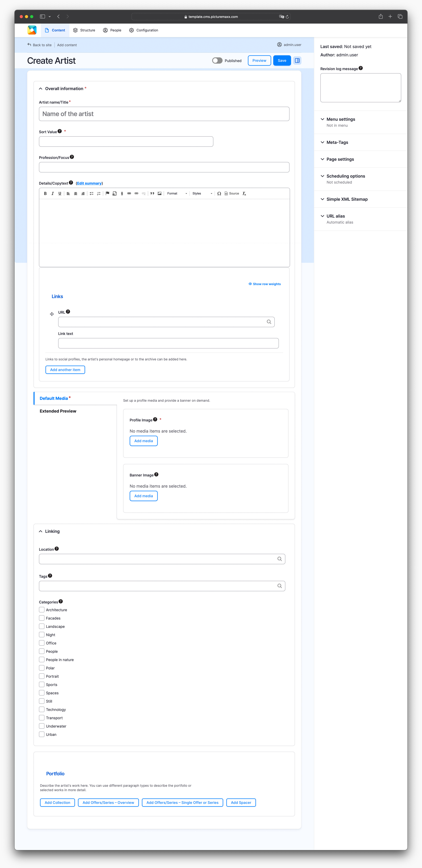422x868 pixels.
Task: Check the Portrait category
Action: (x=42, y=676)
